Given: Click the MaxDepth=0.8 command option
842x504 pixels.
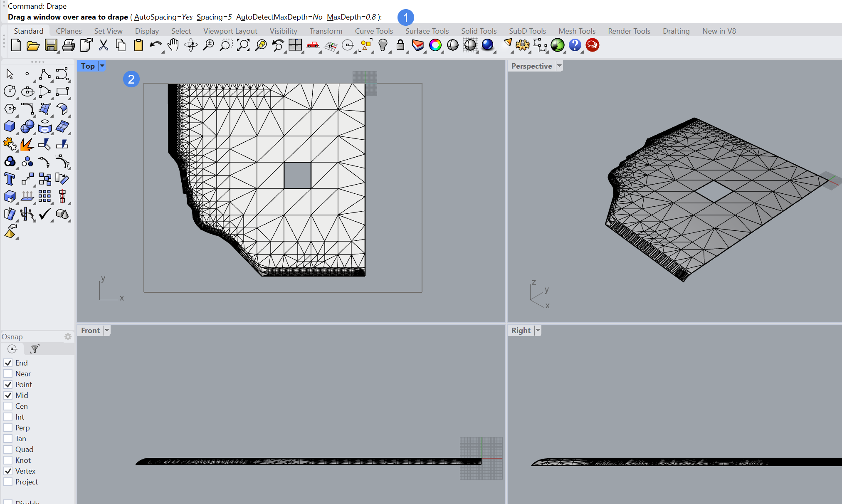Looking at the screenshot, I should [x=351, y=17].
